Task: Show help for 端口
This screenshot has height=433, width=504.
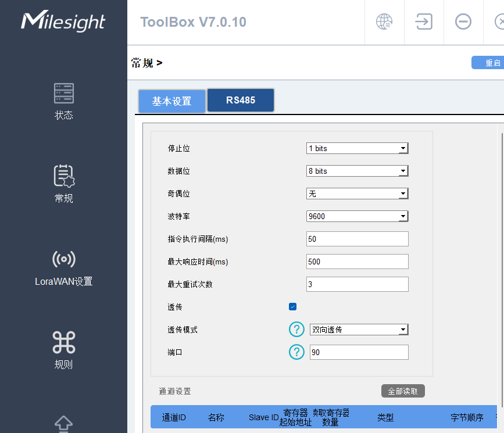Action: (x=296, y=352)
